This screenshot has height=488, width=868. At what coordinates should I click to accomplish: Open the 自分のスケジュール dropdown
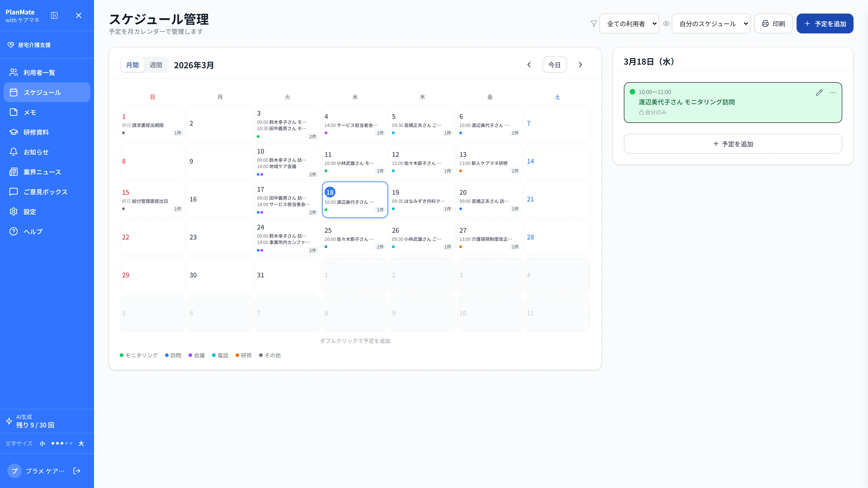click(x=711, y=23)
